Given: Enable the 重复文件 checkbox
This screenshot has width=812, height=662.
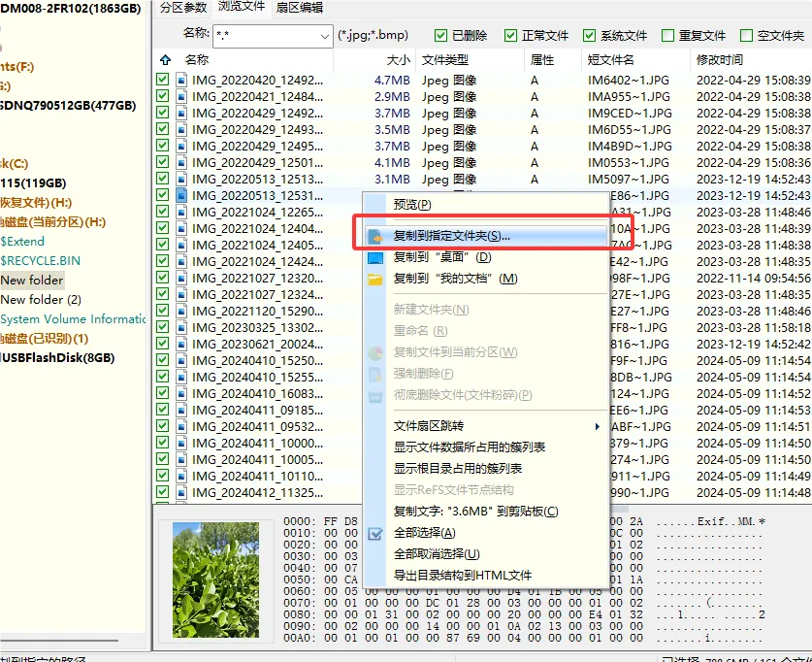Looking at the screenshot, I should coord(667,35).
